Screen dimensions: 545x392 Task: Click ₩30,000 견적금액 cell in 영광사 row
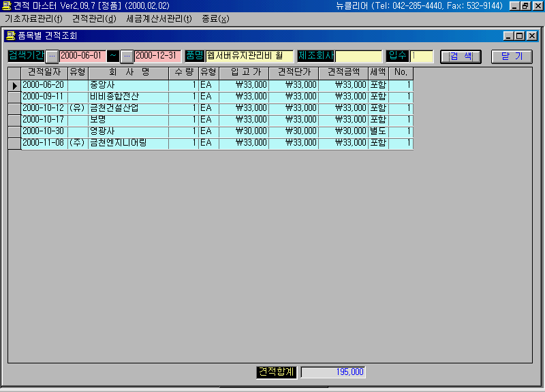click(343, 131)
